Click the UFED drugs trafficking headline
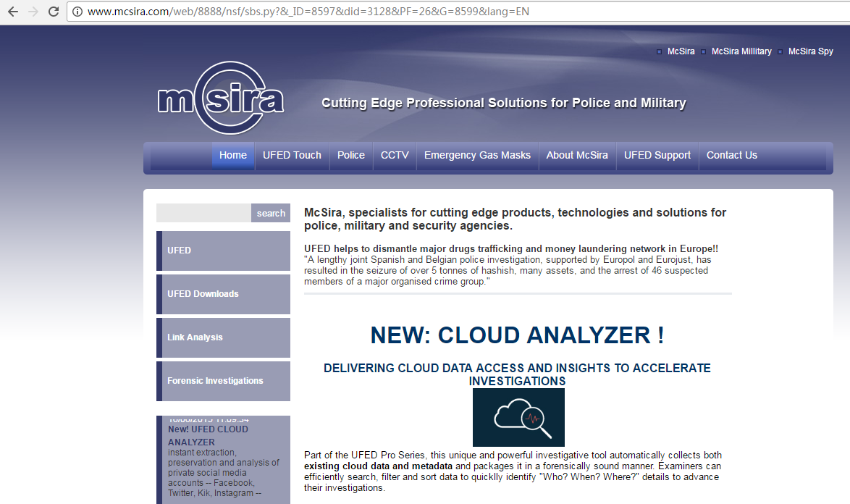This screenshot has width=850, height=504. coord(511,249)
